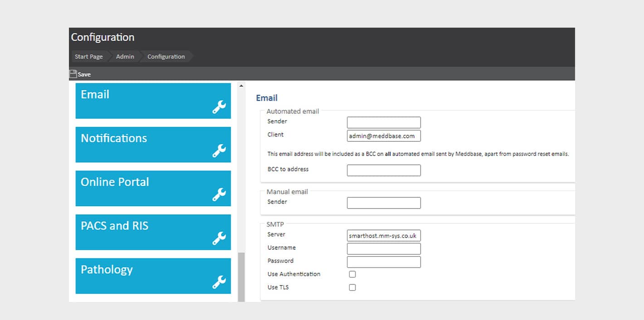Viewport: 644px width, 320px height.
Task: Navigate to Admin breadcrumb
Action: tap(125, 57)
